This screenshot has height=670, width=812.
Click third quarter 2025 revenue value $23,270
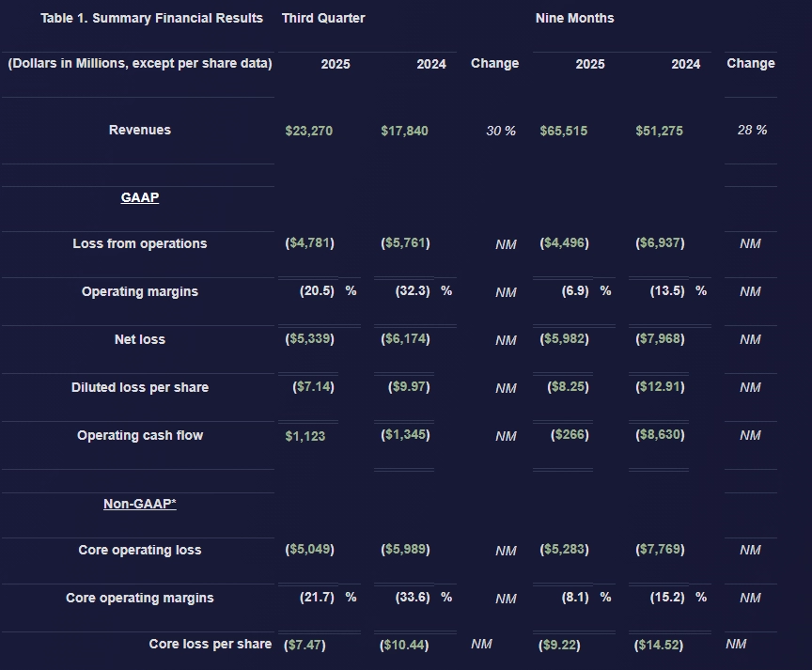point(309,131)
